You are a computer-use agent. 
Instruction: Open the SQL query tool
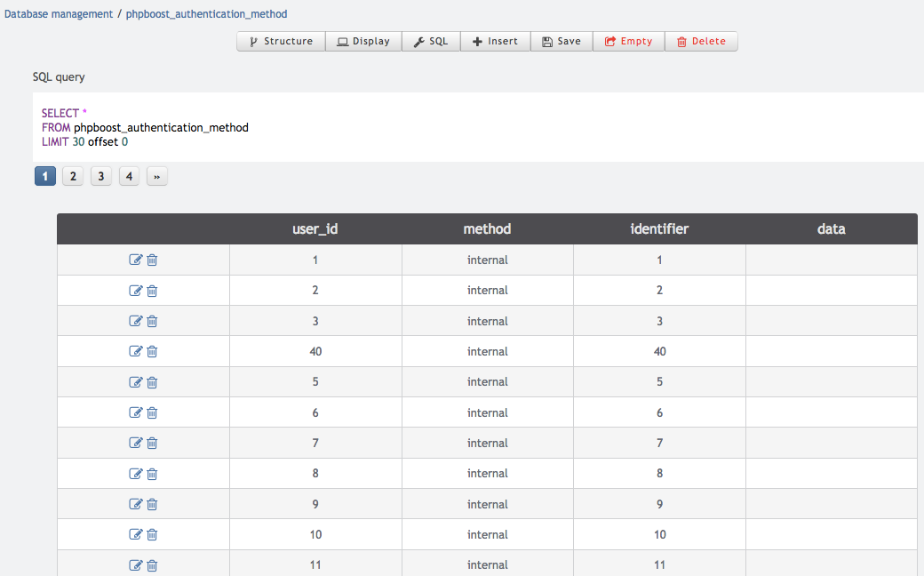431,42
